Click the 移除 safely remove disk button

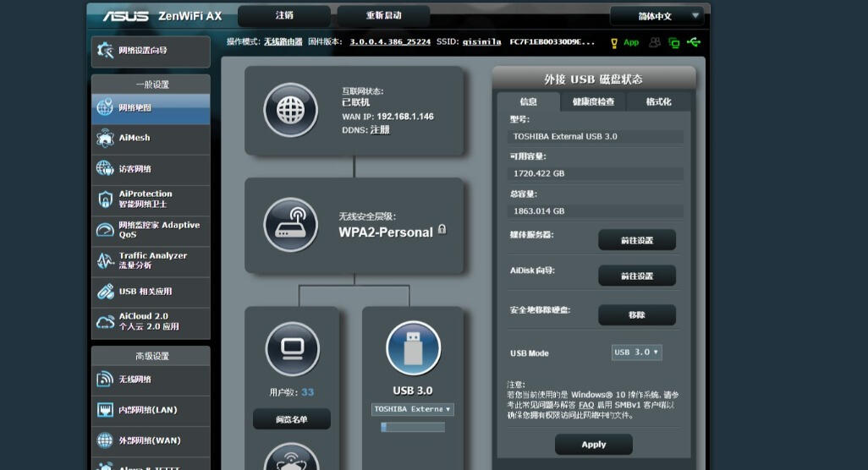tap(636, 314)
